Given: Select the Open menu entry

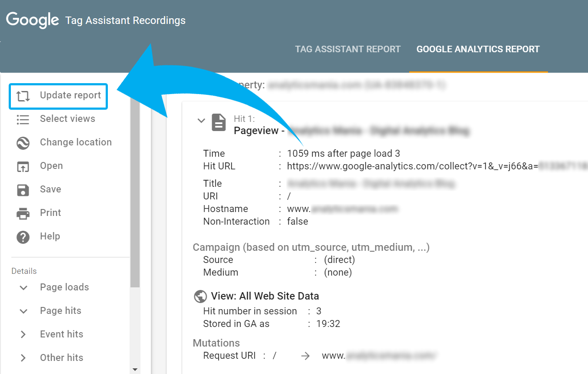Looking at the screenshot, I should (51, 166).
